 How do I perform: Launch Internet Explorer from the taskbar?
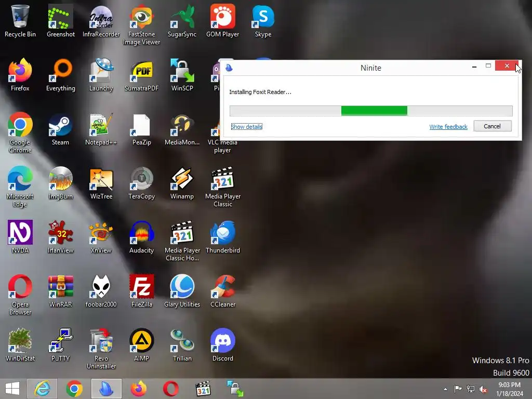(x=43, y=389)
